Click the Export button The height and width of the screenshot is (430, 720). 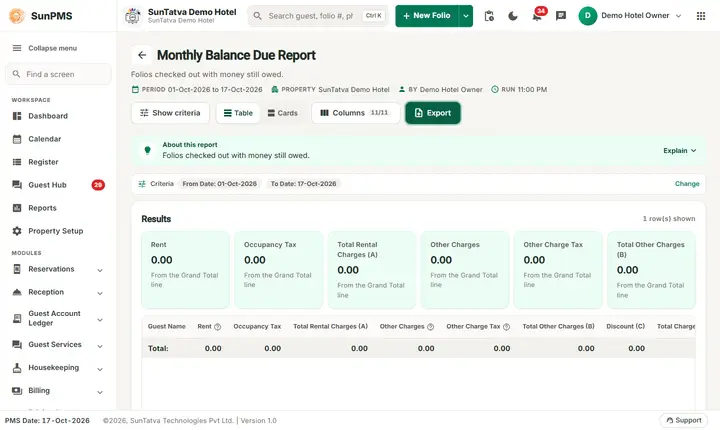click(x=433, y=113)
